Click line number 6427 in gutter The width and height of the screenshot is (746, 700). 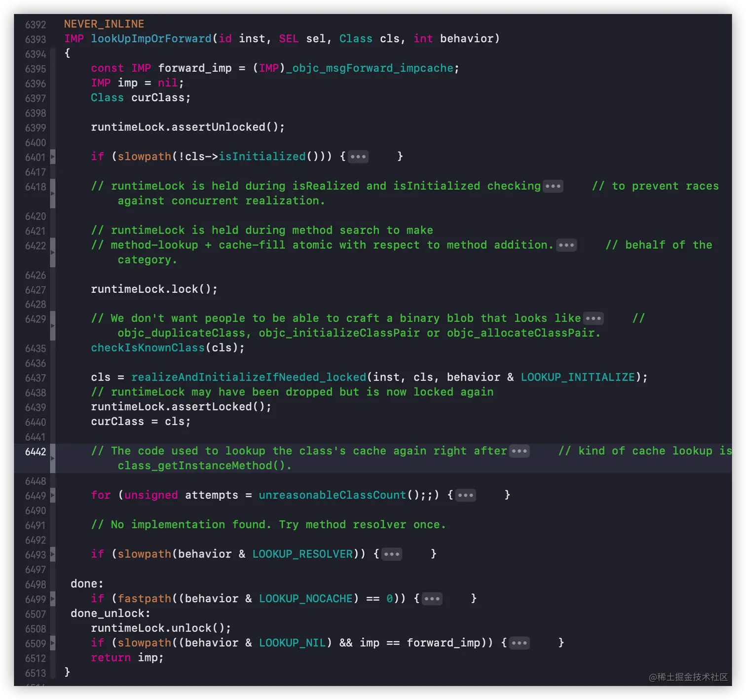pos(36,290)
